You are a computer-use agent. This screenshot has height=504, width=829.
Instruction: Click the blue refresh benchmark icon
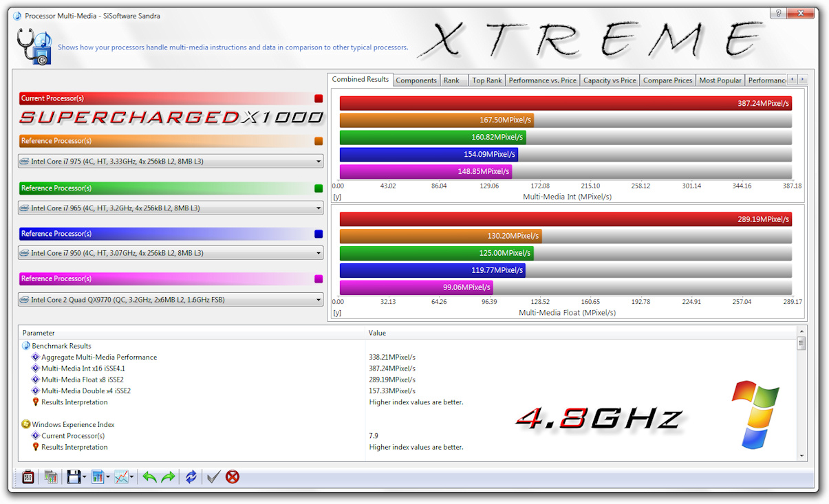tap(191, 476)
